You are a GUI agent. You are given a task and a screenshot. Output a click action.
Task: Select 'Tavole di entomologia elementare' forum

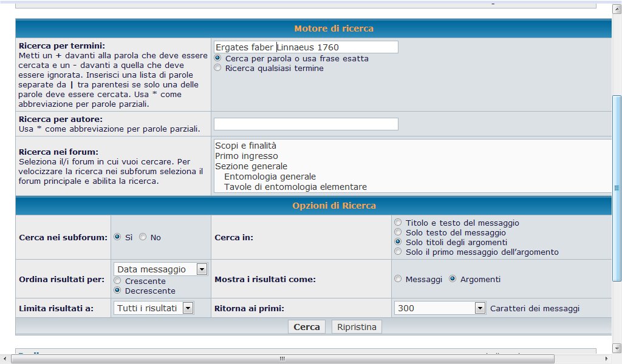point(295,187)
